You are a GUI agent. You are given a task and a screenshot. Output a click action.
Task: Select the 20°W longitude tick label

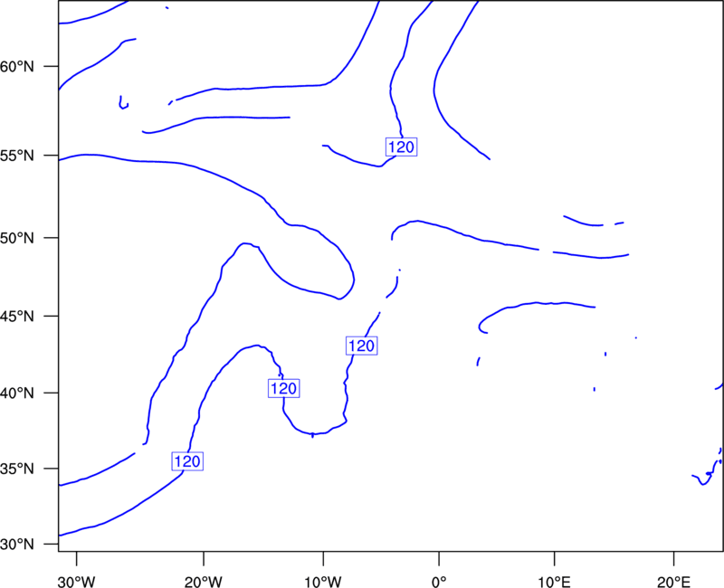click(x=204, y=582)
